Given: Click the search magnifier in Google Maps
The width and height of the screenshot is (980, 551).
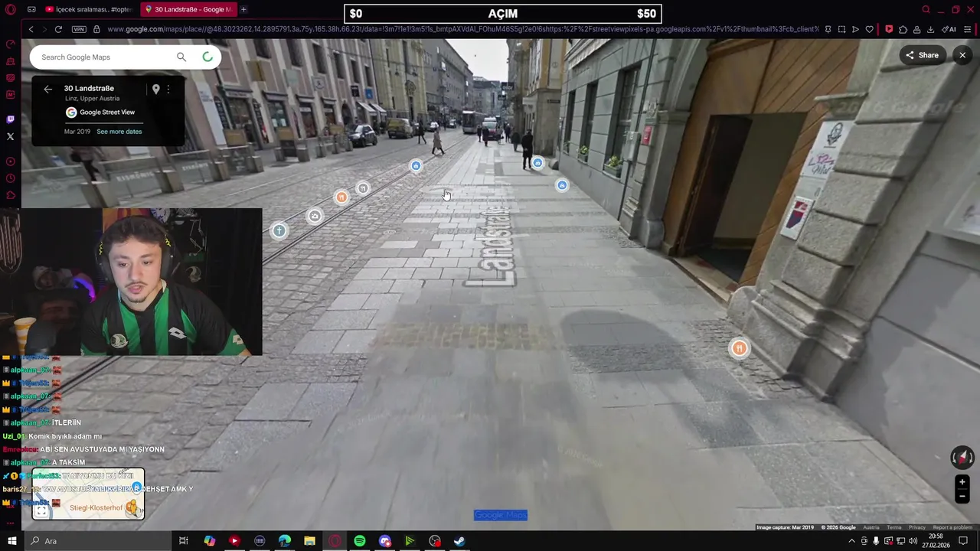Looking at the screenshot, I should 181,57.
